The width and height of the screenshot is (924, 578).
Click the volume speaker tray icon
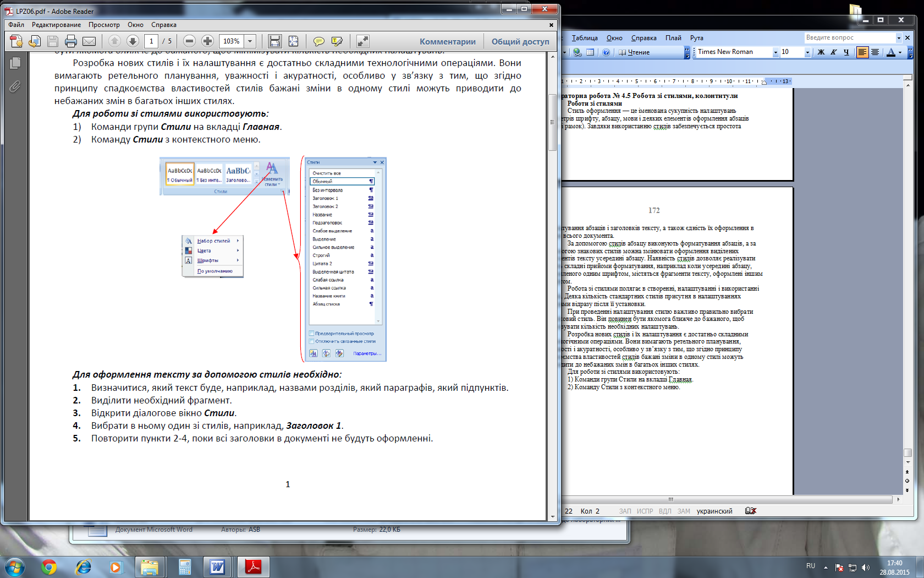coord(865,568)
